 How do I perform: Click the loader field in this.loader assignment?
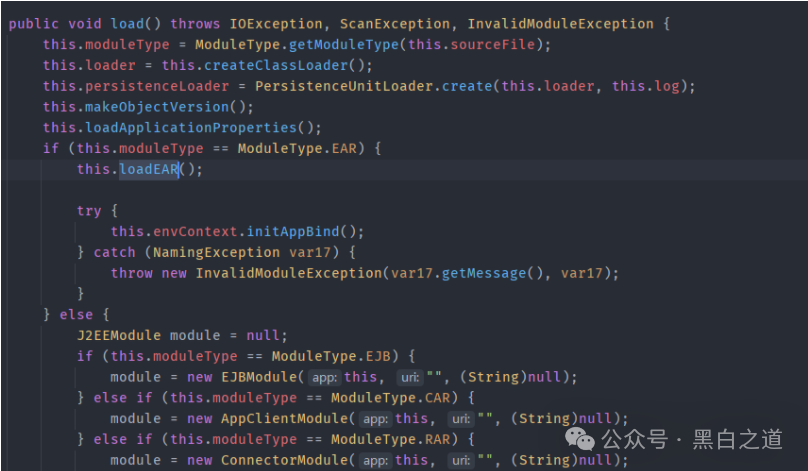coord(110,65)
